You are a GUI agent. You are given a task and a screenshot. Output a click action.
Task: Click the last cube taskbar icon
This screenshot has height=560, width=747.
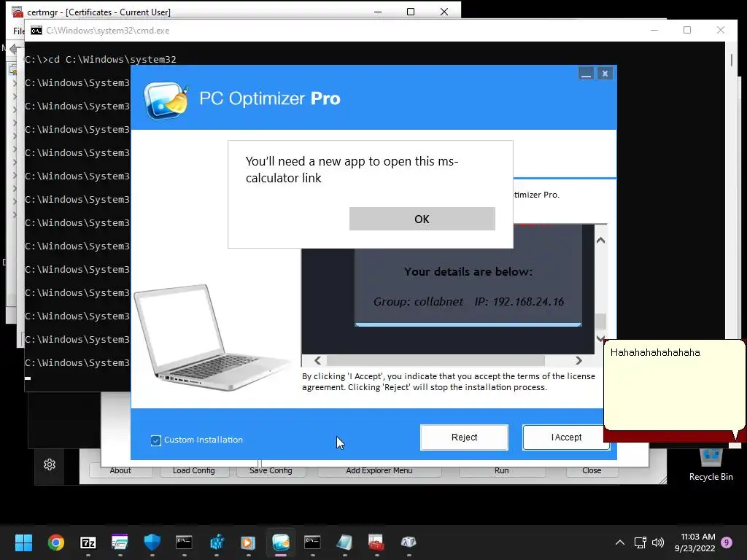click(x=409, y=542)
